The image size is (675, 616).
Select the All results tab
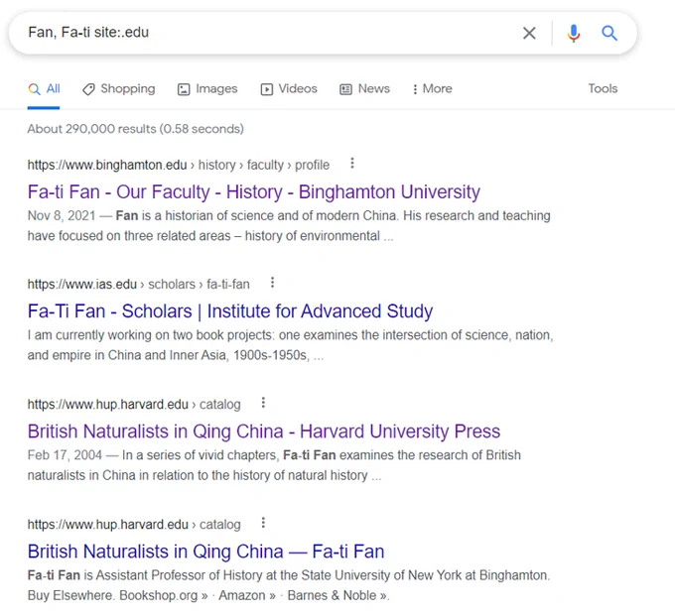click(44, 89)
